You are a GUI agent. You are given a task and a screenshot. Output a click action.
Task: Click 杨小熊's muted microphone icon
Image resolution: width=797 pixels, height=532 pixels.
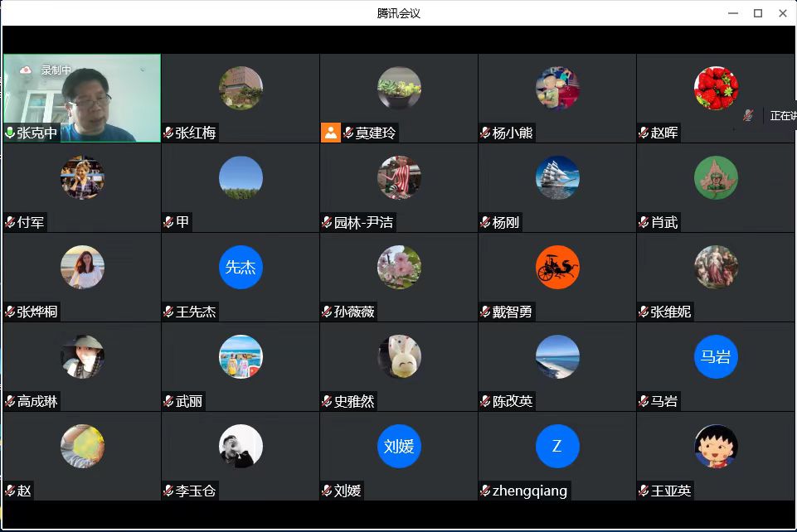pos(485,133)
